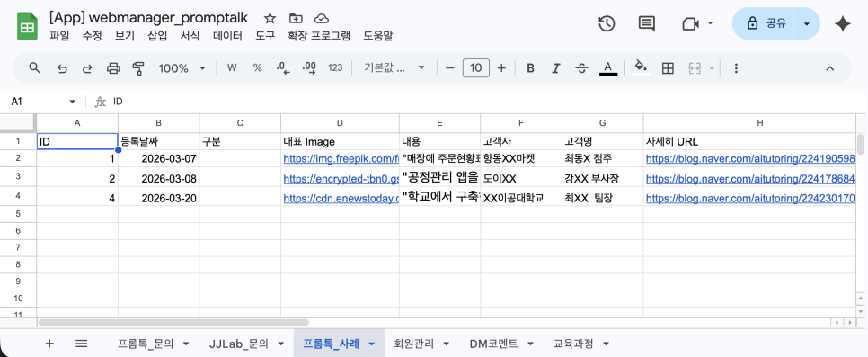Open the zoom 100% dropdown
The image size is (868, 357).
point(182,68)
